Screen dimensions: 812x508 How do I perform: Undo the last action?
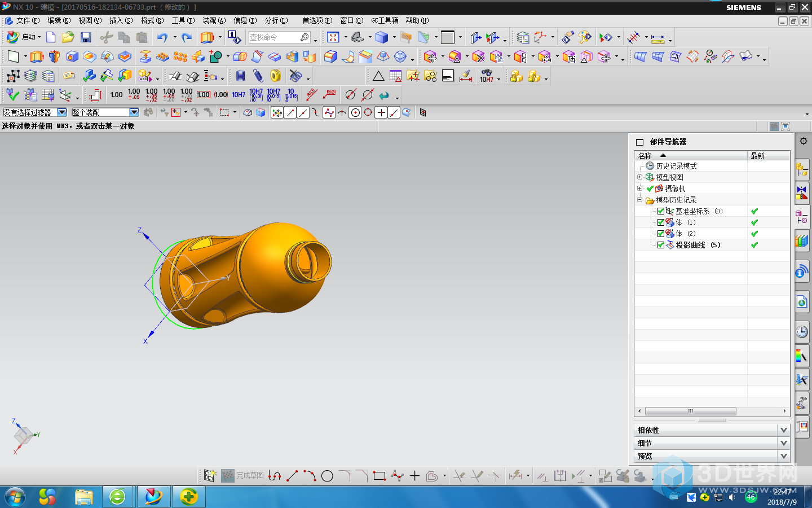click(162, 37)
